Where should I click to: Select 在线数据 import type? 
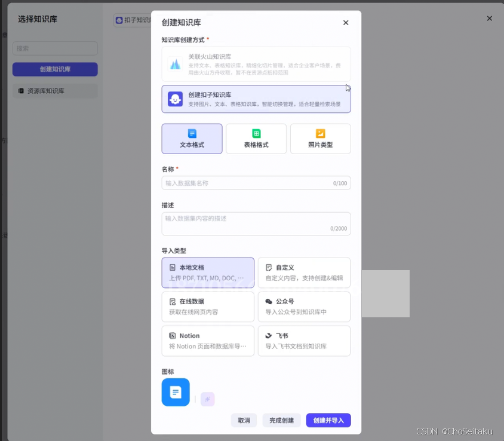click(208, 307)
